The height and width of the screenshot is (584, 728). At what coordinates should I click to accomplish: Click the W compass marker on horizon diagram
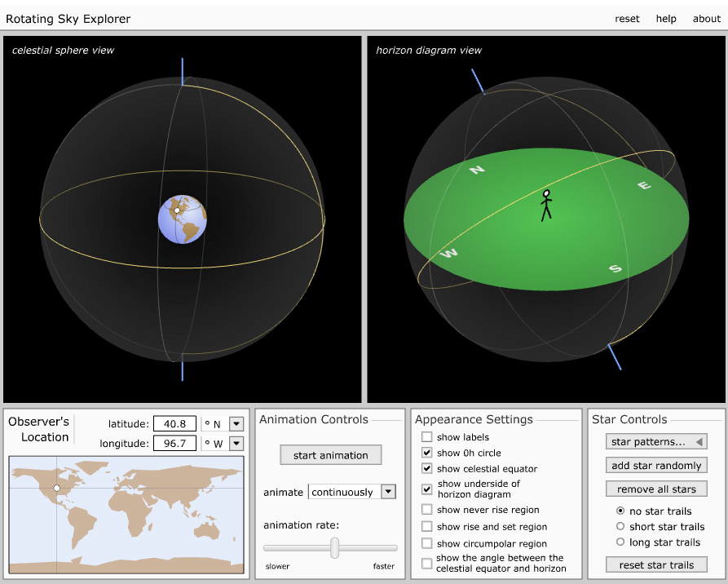448,254
